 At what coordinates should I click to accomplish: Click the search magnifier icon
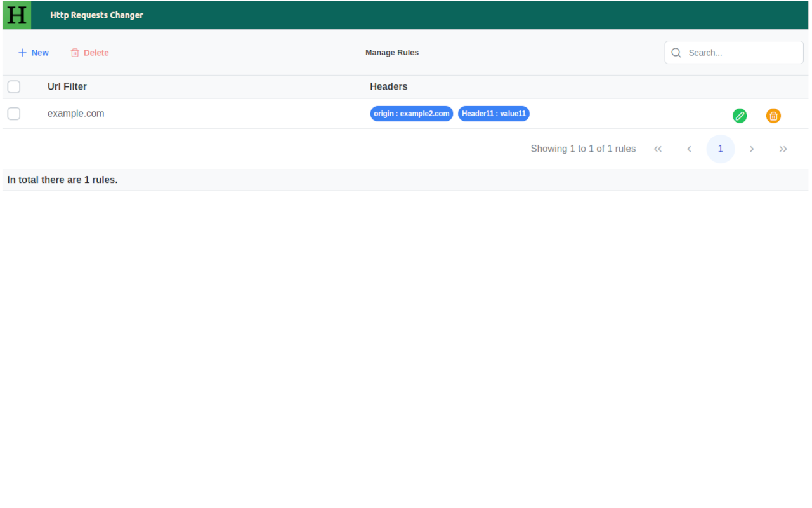676,53
